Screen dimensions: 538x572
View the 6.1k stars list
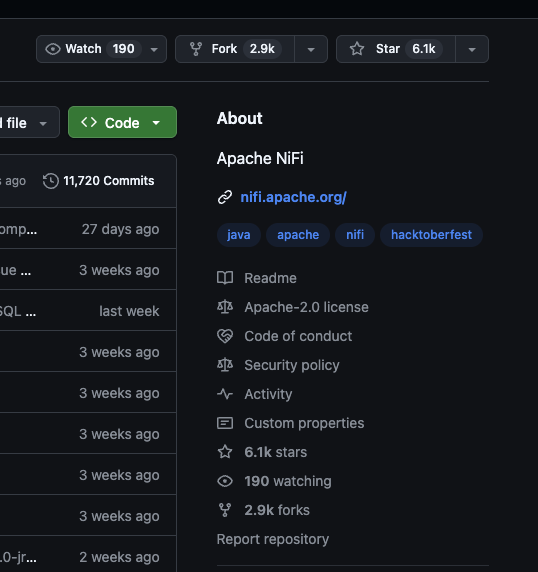click(x=276, y=452)
